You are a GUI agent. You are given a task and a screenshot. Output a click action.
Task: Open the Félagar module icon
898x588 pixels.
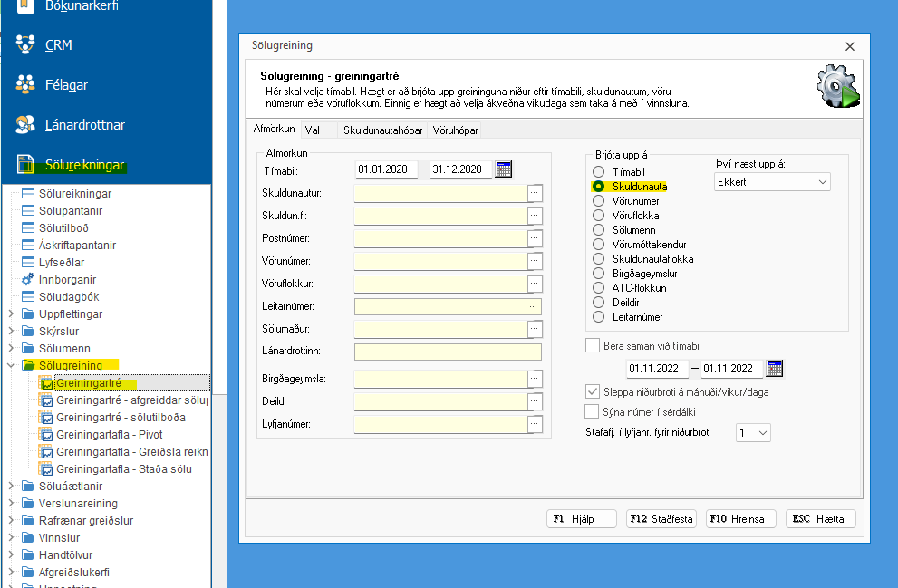25,84
